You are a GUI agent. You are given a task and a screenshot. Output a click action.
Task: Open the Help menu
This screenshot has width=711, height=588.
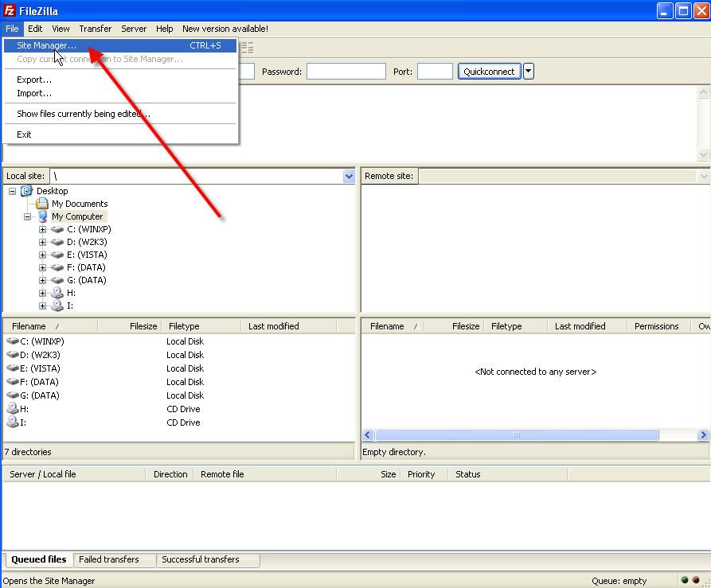coord(164,29)
